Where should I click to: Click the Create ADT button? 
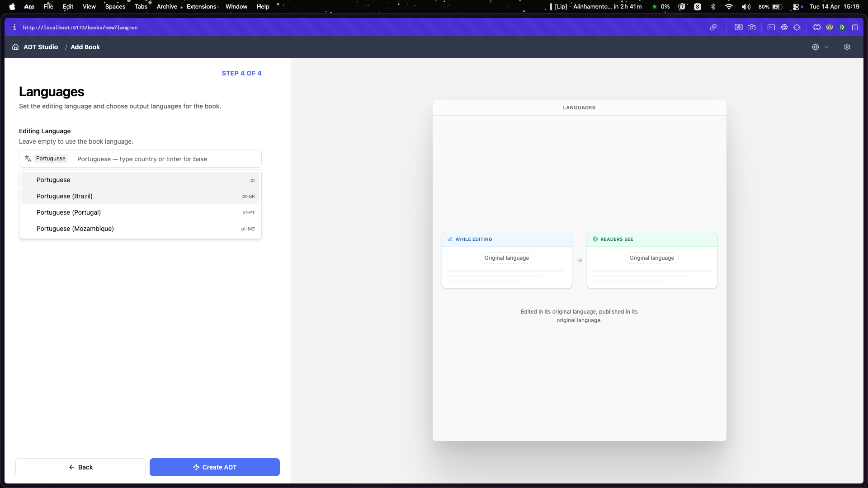tap(215, 467)
